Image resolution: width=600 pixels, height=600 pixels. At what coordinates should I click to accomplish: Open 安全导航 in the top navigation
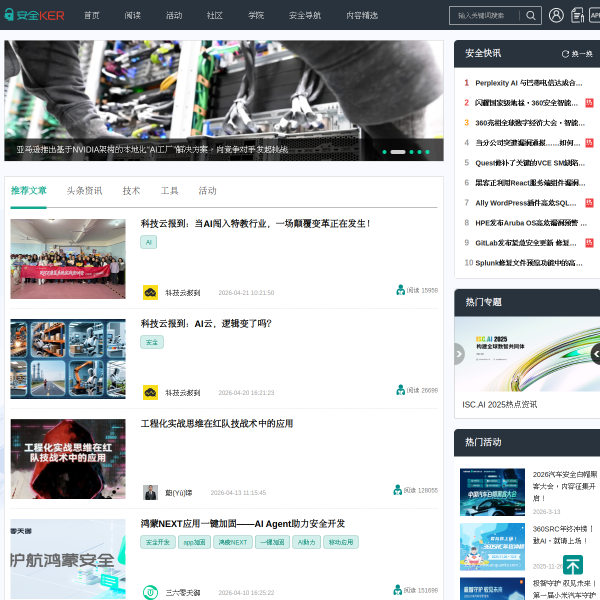click(x=305, y=15)
